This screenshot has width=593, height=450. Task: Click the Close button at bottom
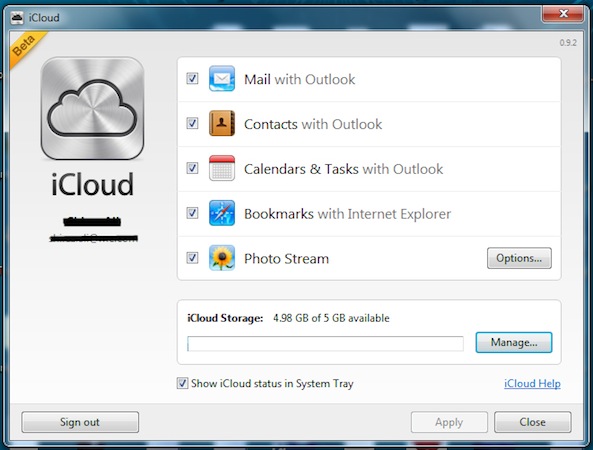(532, 422)
